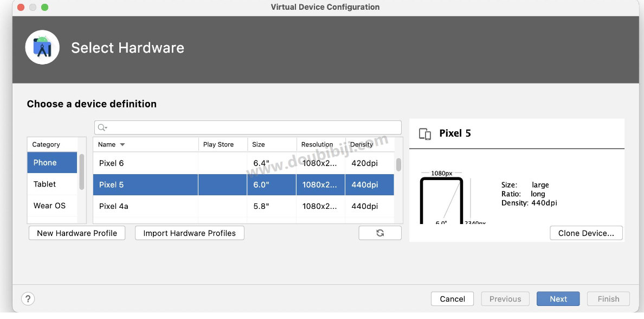Click the 6.4" size cell for Pixel 6
Viewport: 644px width, 319px height.
pos(272,163)
